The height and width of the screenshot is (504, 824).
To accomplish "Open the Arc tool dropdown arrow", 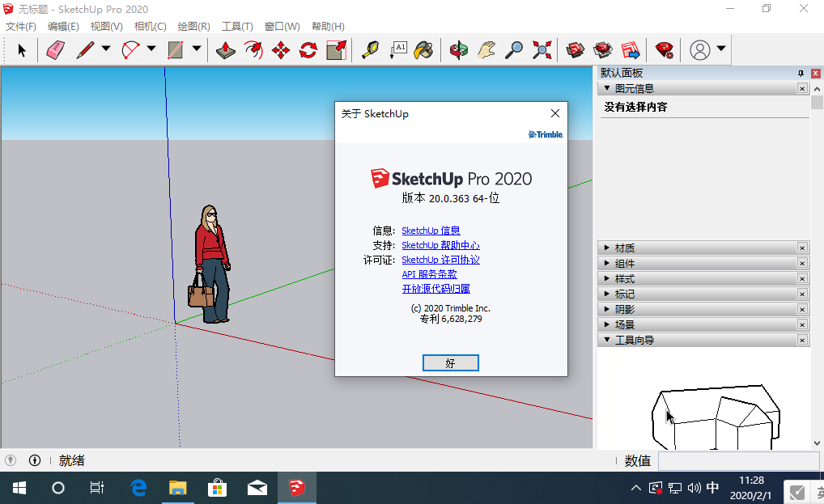I will tap(151, 49).
